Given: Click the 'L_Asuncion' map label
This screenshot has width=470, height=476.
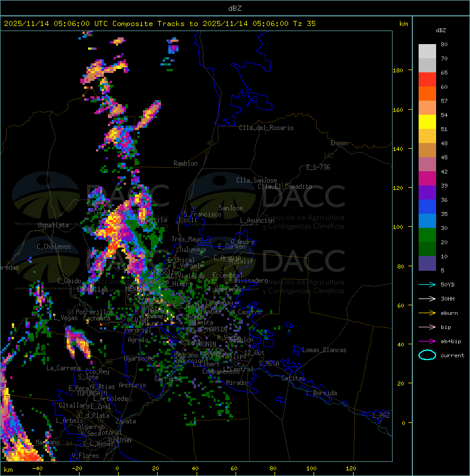Looking at the screenshot, I should (257, 220).
